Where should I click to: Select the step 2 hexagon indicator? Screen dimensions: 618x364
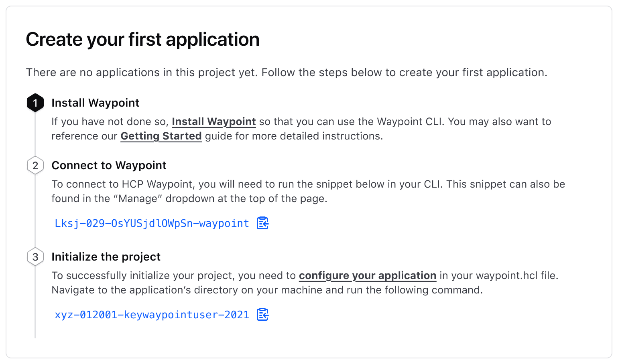pos(35,165)
